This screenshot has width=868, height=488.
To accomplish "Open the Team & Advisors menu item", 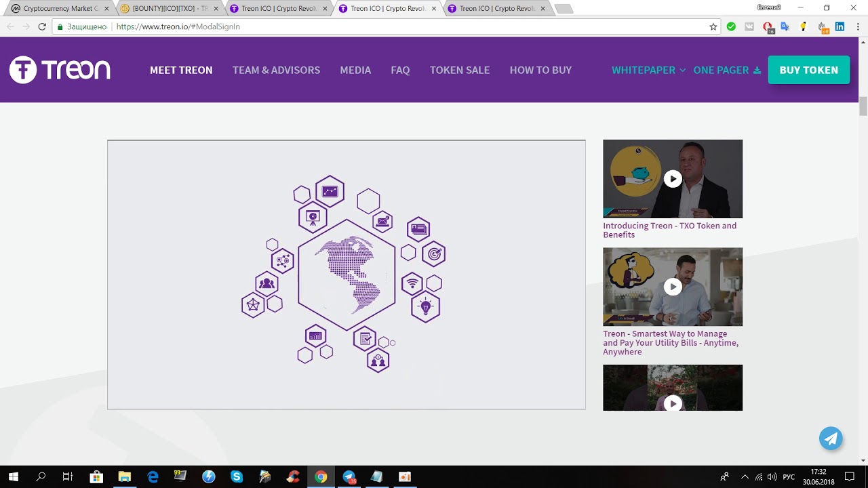I will click(276, 70).
